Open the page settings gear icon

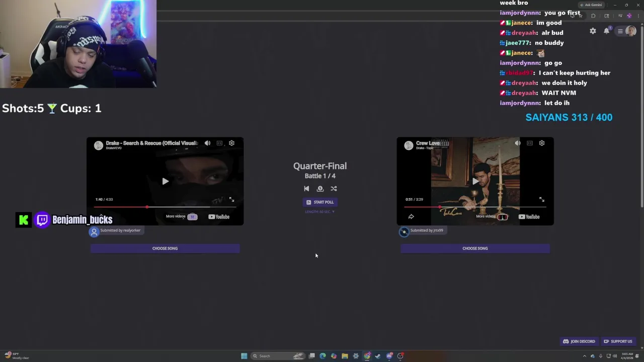[593, 31]
